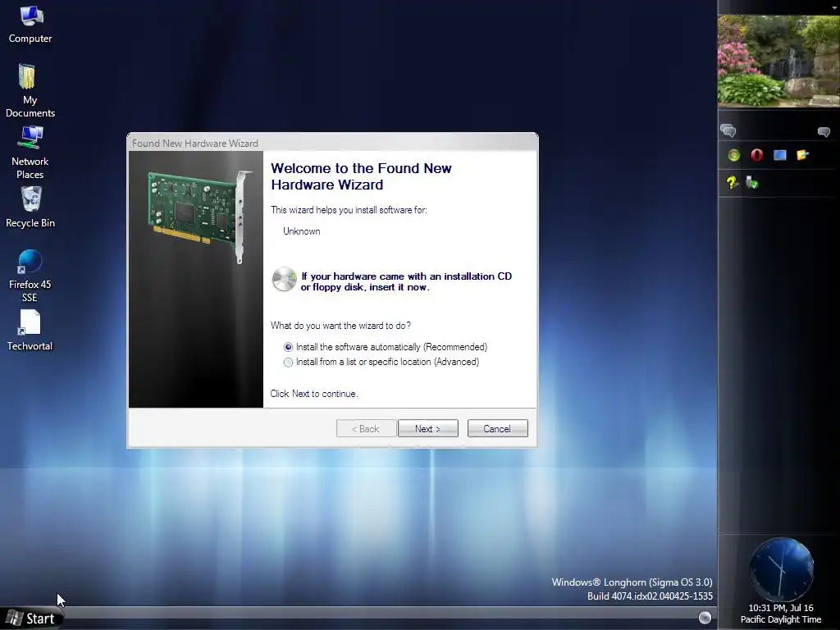Click the single speech bubble sidebar icon
The width and height of the screenshot is (840, 630).
pyautogui.click(x=824, y=131)
